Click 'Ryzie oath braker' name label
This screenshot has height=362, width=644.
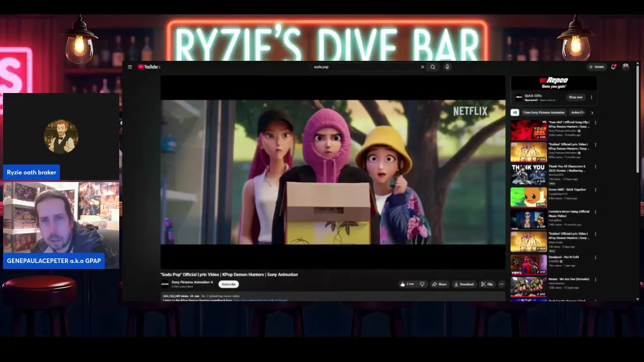click(x=31, y=172)
